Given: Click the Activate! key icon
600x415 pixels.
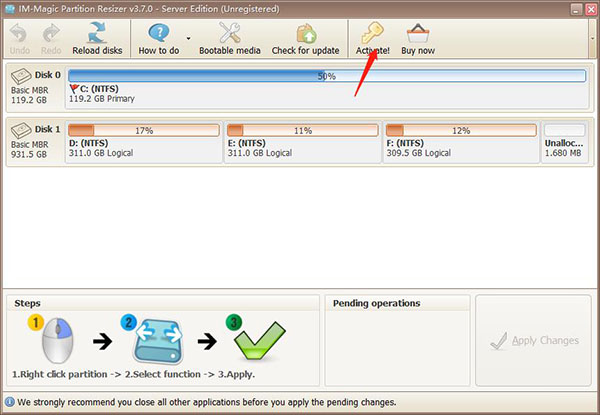Looking at the screenshot, I should [x=370, y=32].
